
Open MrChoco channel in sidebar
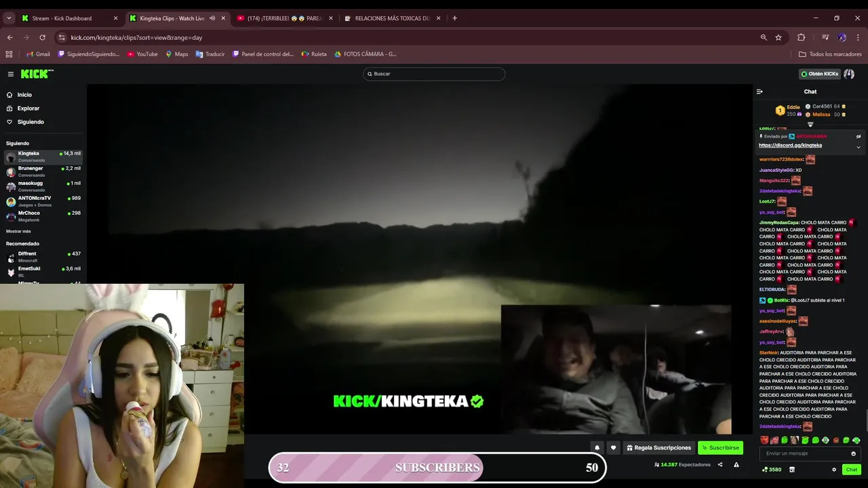[x=43, y=216]
